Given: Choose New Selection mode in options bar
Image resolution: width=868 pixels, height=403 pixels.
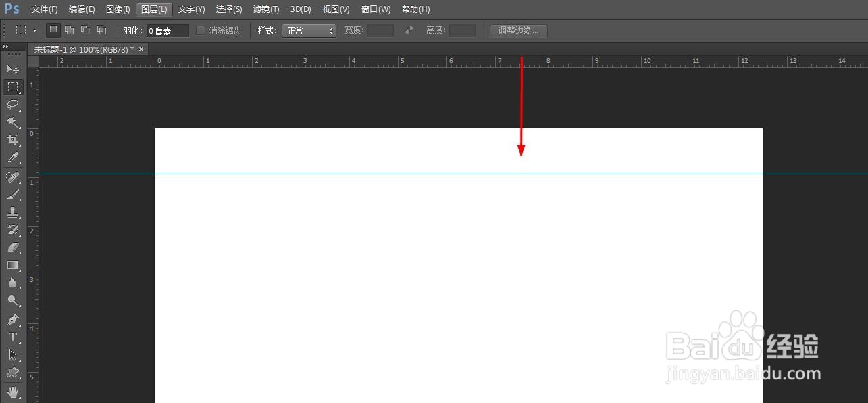Looking at the screenshot, I should pyautogui.click(x=53, y=30).
